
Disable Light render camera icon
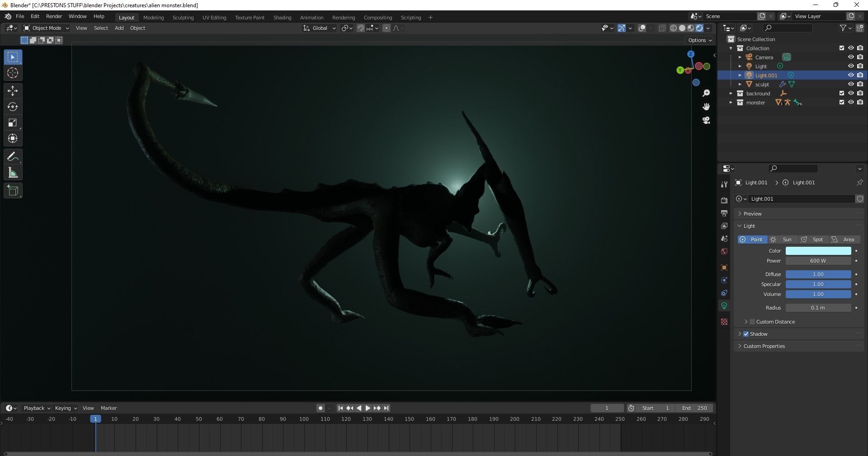[x=860, y=66]
